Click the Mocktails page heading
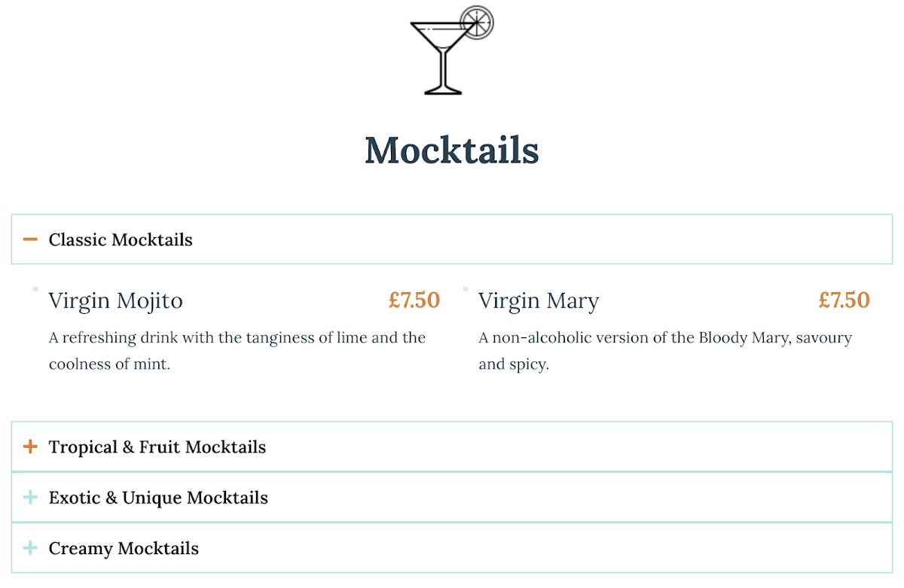Screen dimensions: 904x588 [452, 150]
